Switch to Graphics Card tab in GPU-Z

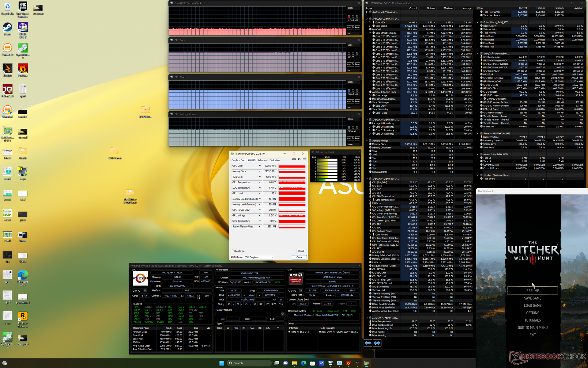238,160
